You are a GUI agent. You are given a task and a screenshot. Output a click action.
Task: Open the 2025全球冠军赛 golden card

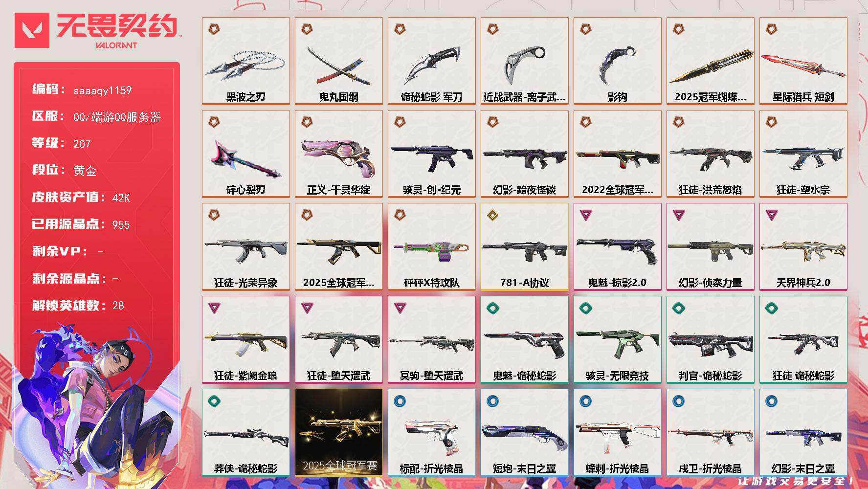click(339, 433)
